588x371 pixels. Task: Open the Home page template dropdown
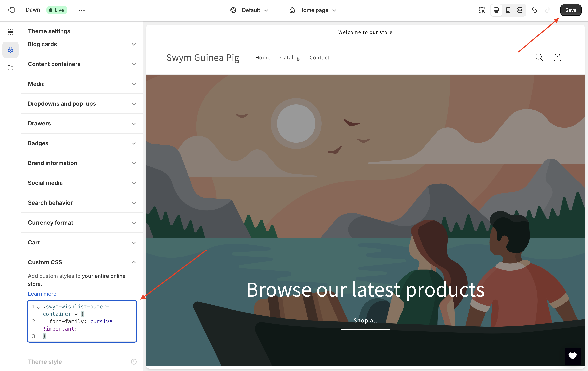(x=313, y=10)
